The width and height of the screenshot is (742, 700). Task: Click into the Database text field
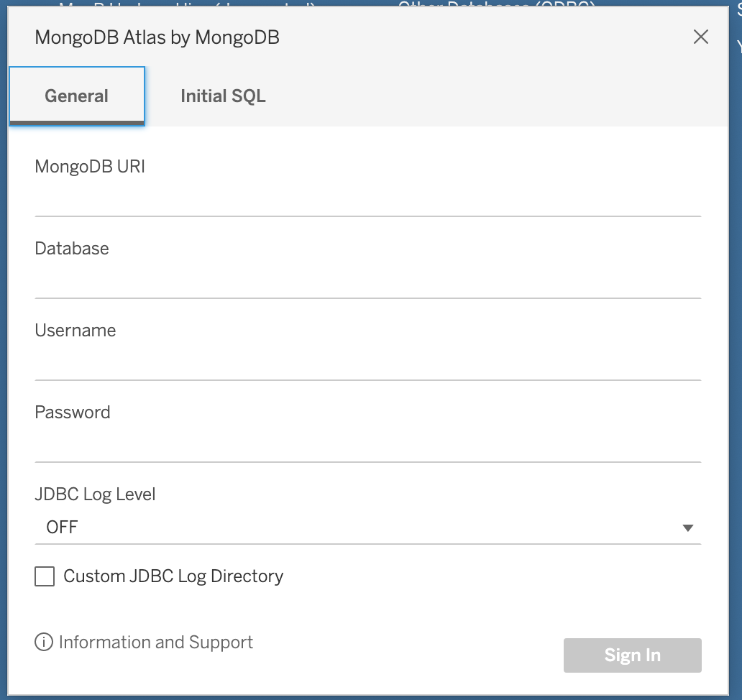click(367, 281)
